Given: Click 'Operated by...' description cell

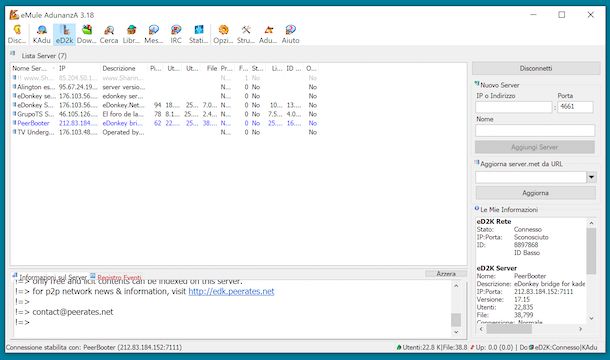Looking at the screenshot, I should [x=123, y=132].
